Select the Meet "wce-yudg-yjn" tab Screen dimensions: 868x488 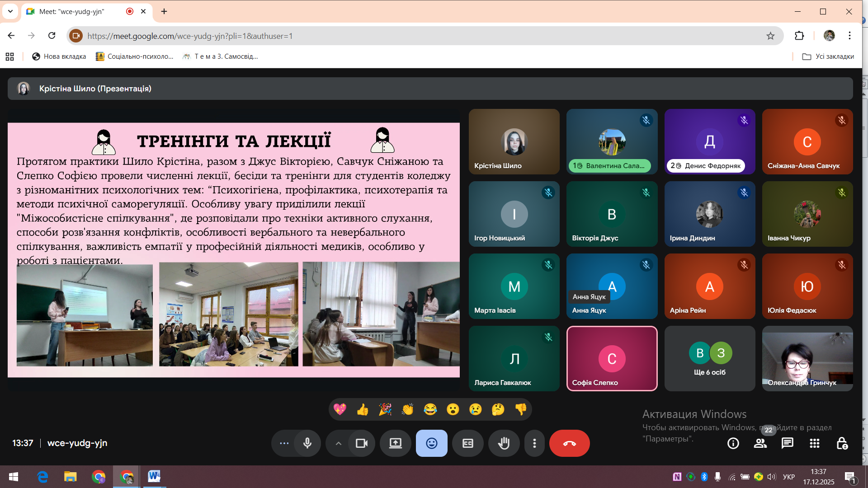click(x=72, y=12)
